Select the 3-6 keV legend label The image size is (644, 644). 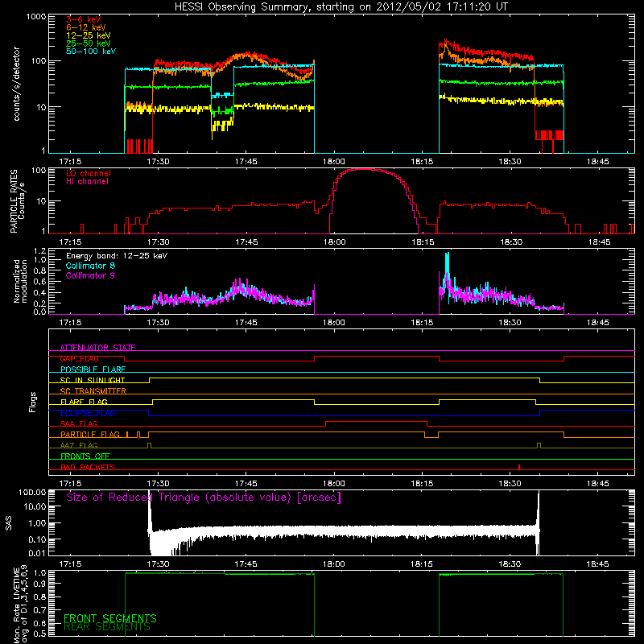coord(84,19)
